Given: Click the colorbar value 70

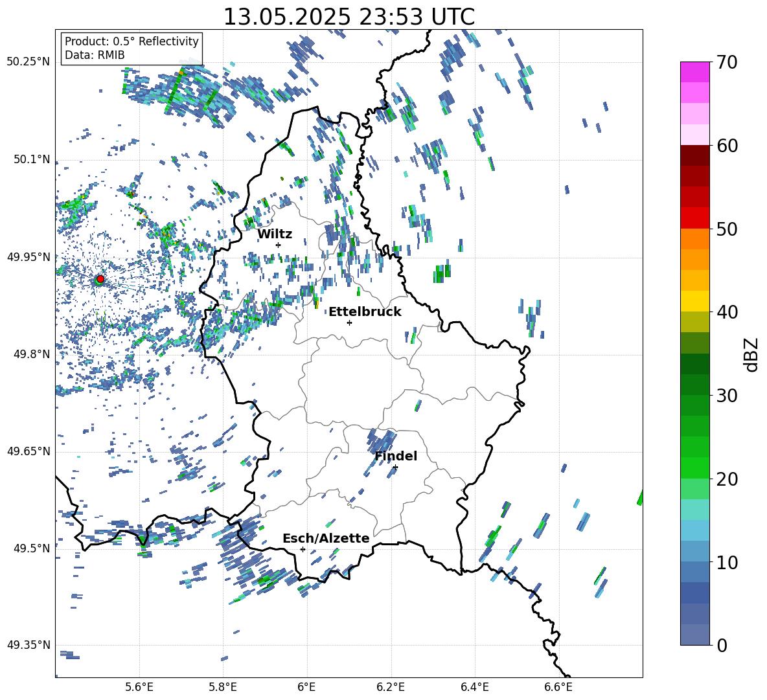Looking at the screenshot, I should 727,63.
